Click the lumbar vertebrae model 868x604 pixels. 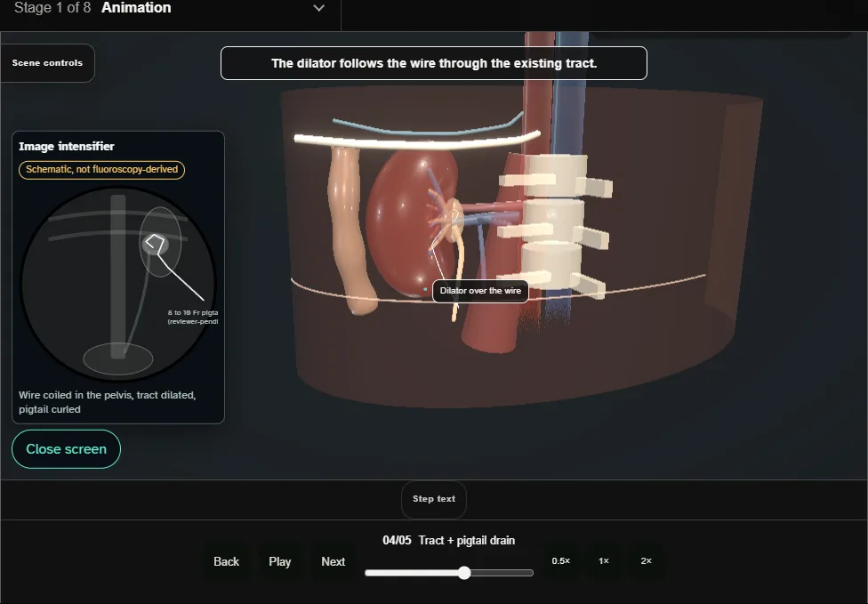click(553, 224)
